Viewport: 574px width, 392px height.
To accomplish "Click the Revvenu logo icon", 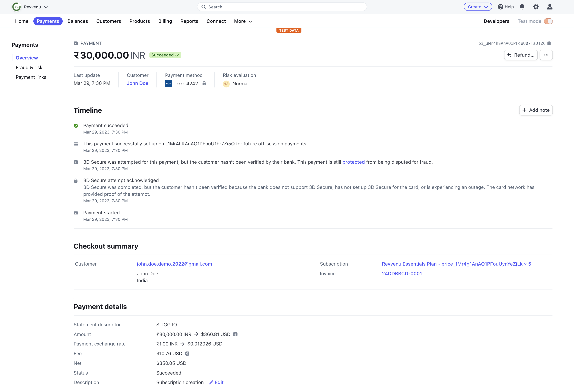I will [16, 7].
